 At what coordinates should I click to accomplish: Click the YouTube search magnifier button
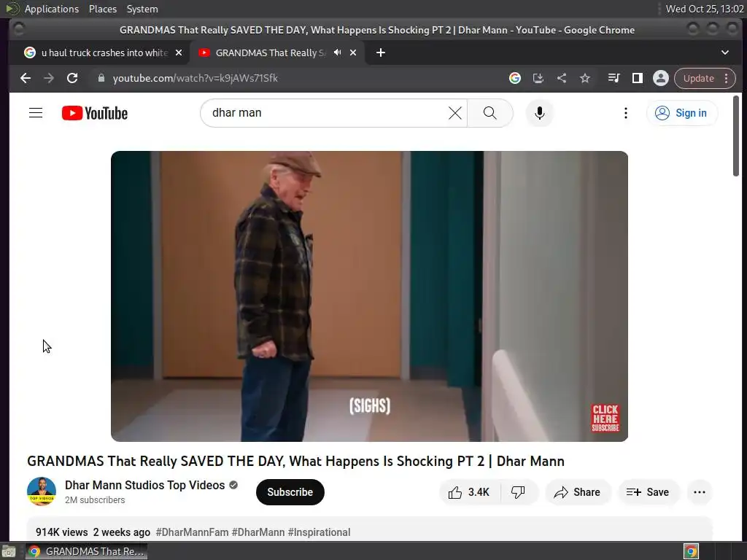click(x=489, y=113)
